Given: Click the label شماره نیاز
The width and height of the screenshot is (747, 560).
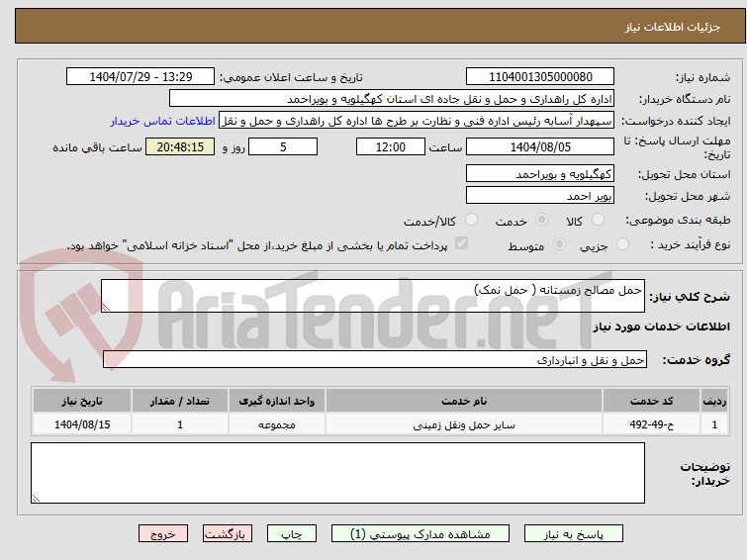Looking at the screenshot, I should (702, 78).
